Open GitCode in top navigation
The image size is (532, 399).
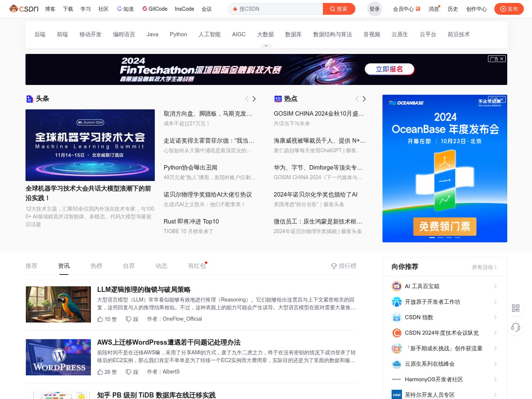coord(155,9)
